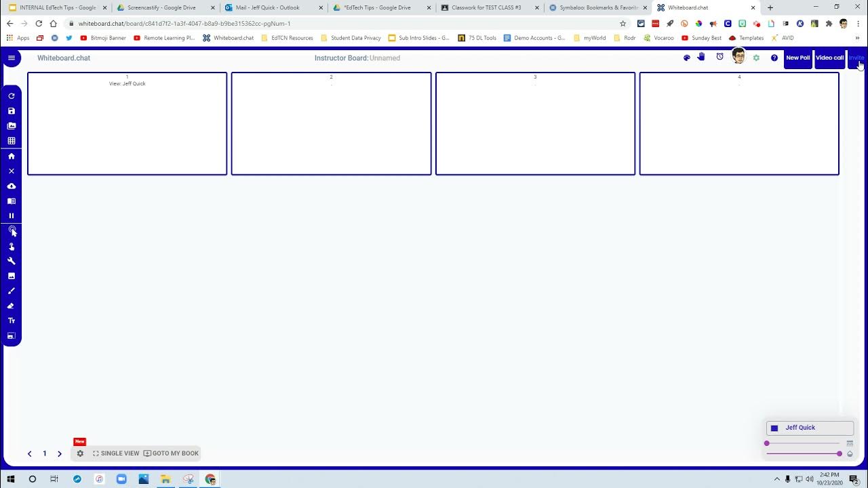The image size is (868, 488).
Task: Switch to Screencastify - Google Drive tab
Action: pos(165,7)
